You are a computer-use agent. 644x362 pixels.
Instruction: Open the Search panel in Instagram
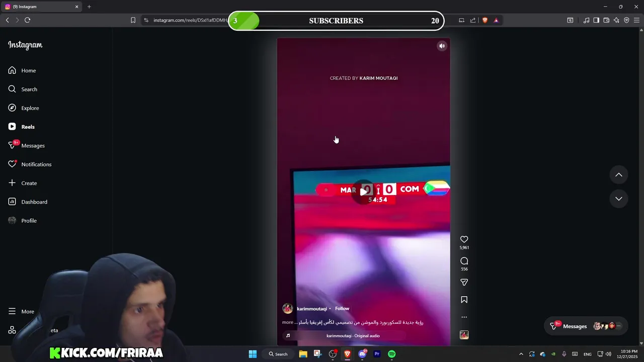[x=23, y=89]
